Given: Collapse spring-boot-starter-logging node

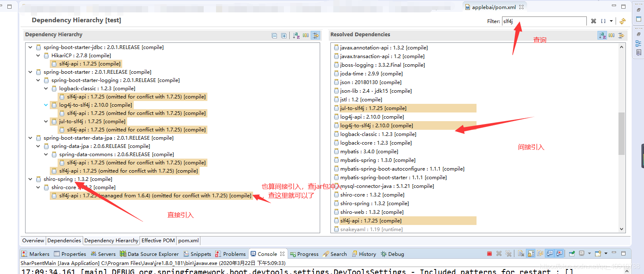Looking at the screenshot, I should pyautogui.click(x=38, y=80).
